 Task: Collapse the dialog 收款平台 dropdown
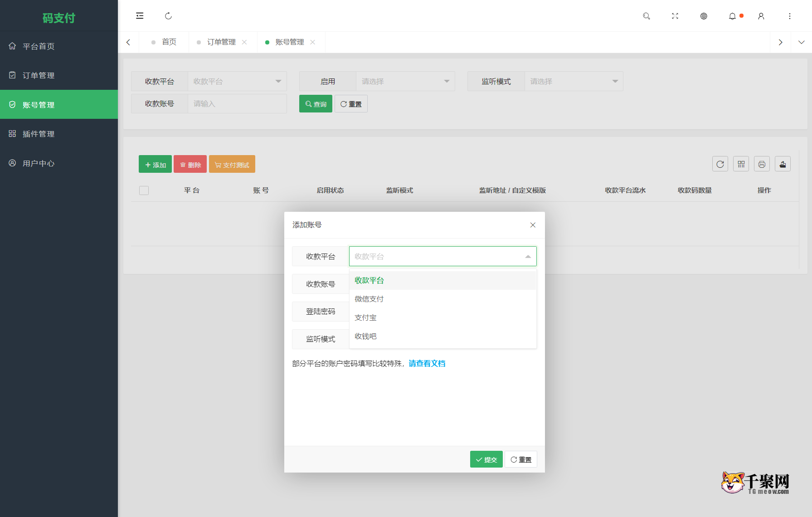point(442,256)
